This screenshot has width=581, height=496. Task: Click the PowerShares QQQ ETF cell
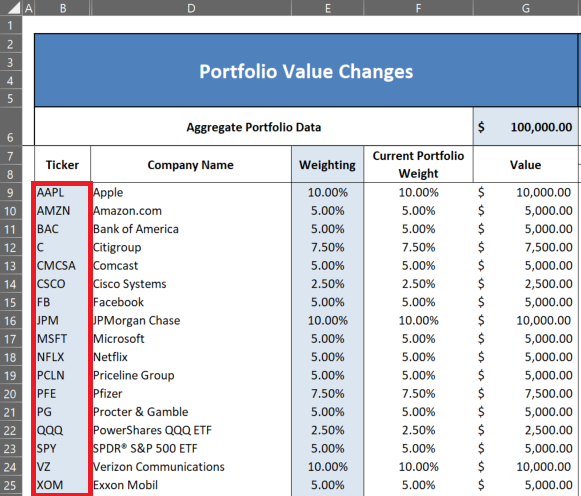[x=191, y=430]
